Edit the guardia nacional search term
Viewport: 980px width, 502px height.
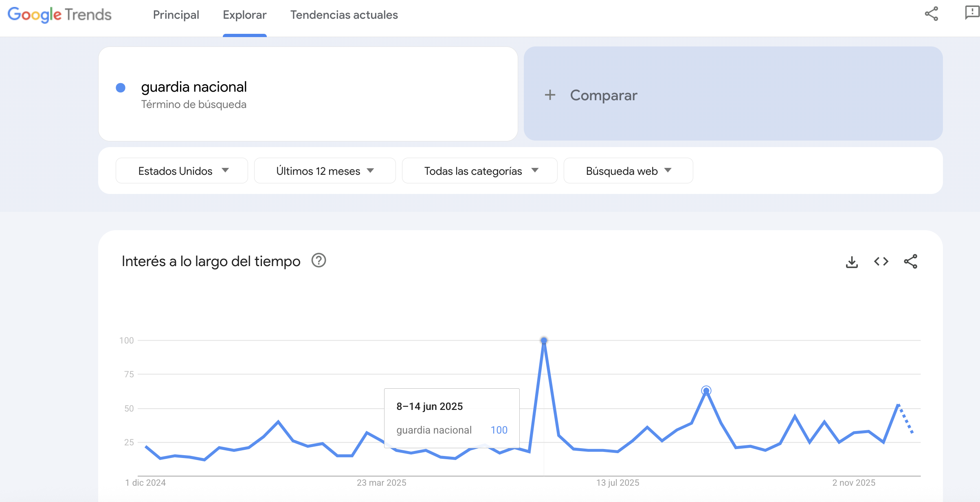194,87
